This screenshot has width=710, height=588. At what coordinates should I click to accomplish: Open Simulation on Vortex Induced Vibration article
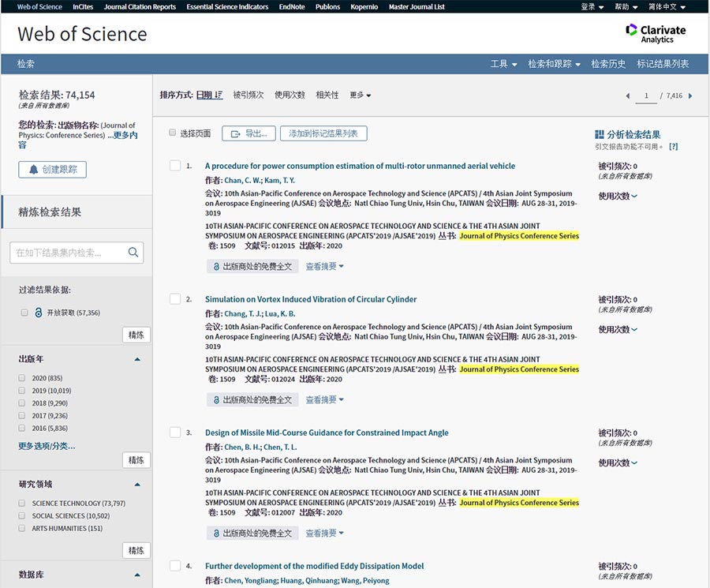[311, 299]
